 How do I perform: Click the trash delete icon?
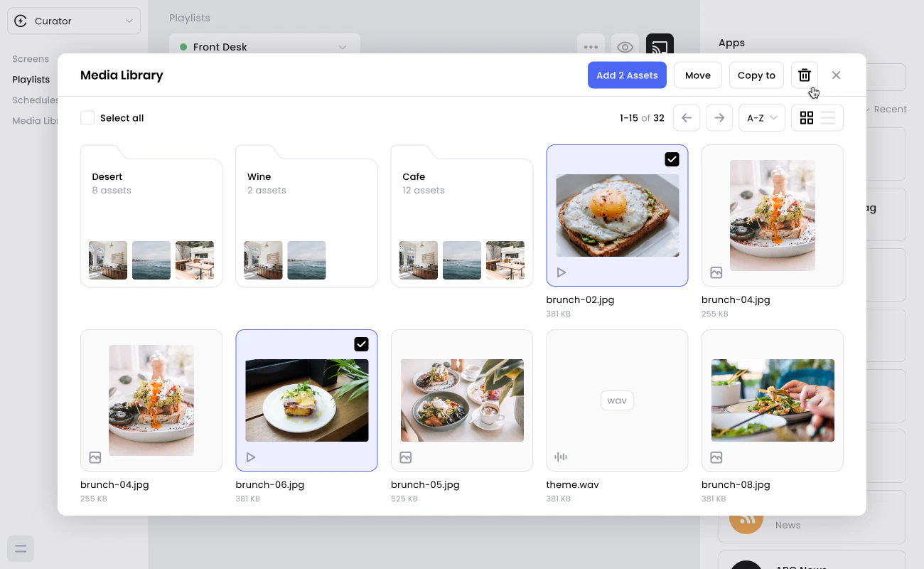coord(805,75)
